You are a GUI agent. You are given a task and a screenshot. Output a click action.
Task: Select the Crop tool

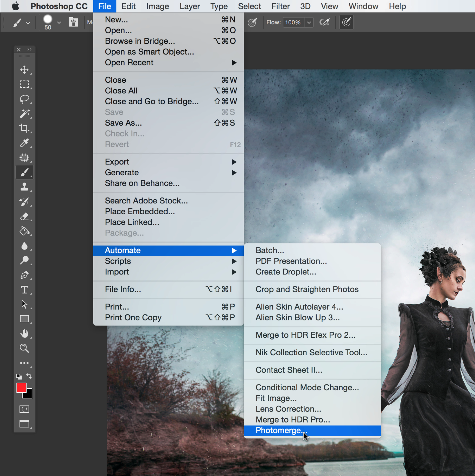pos(24,128)
